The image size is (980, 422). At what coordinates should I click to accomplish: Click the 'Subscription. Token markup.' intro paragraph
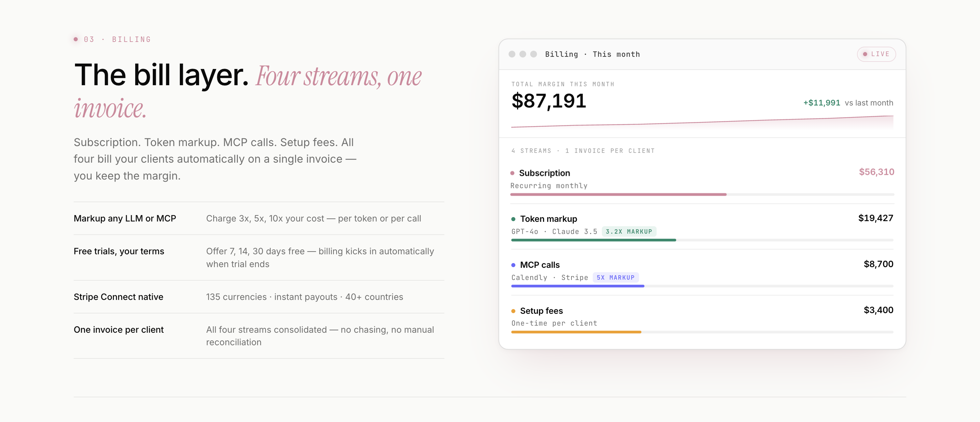pos(215,159)
